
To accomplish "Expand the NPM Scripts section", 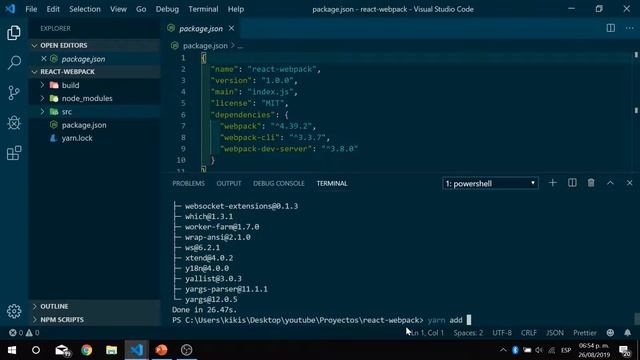I will (95, 320).
